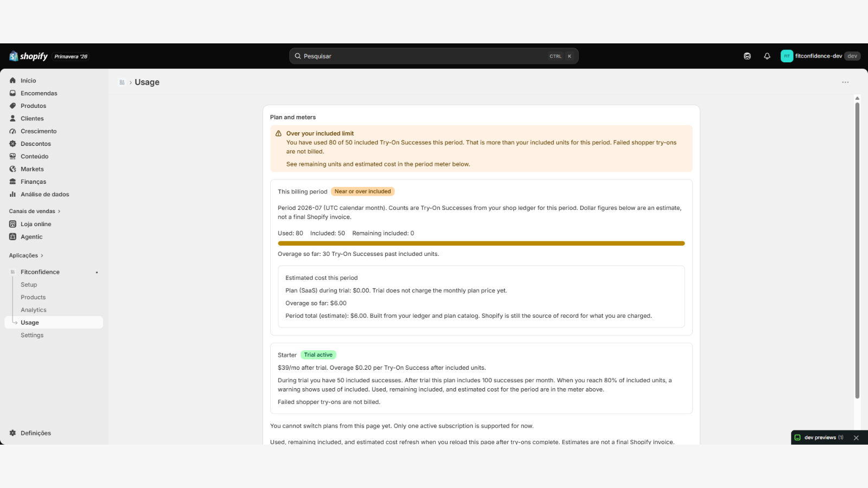The width and height of the screenshot is (868, 488).
Task: Click the usage progress bar
Action: tap(481, 243)
